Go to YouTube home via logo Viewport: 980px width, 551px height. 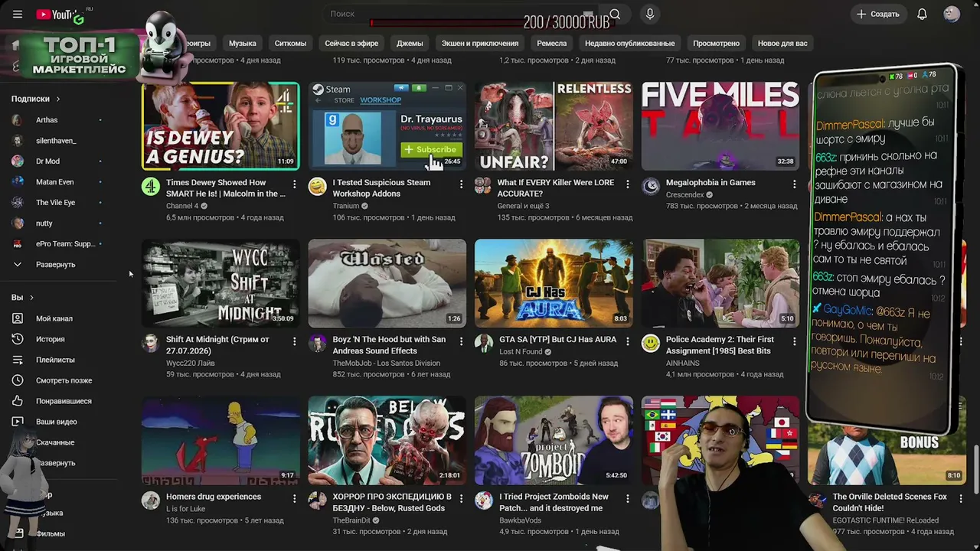coord(59,15)
